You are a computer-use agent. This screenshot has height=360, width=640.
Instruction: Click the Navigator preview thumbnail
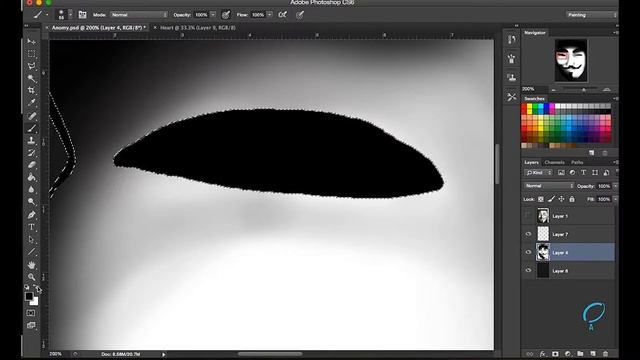(x=571, y=60)
